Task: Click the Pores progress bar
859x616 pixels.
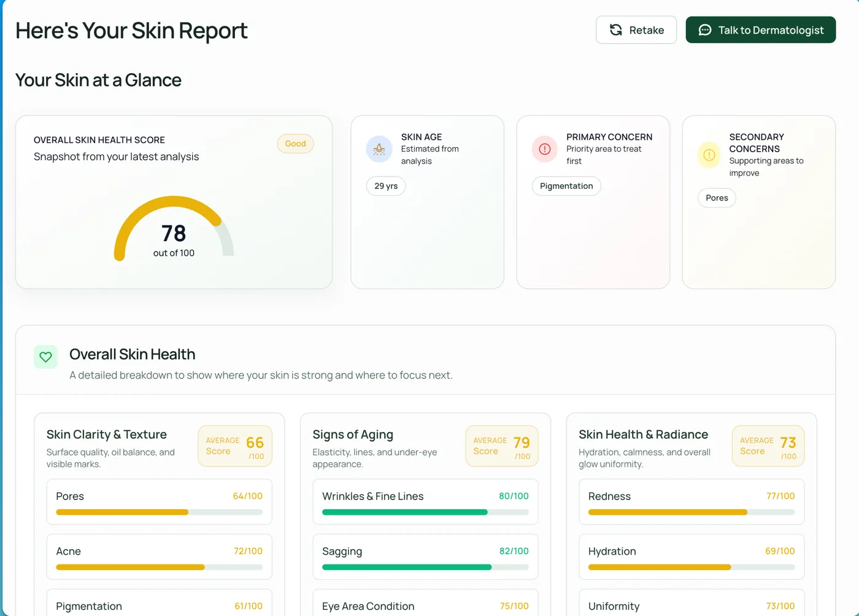Action: (160, 512)
